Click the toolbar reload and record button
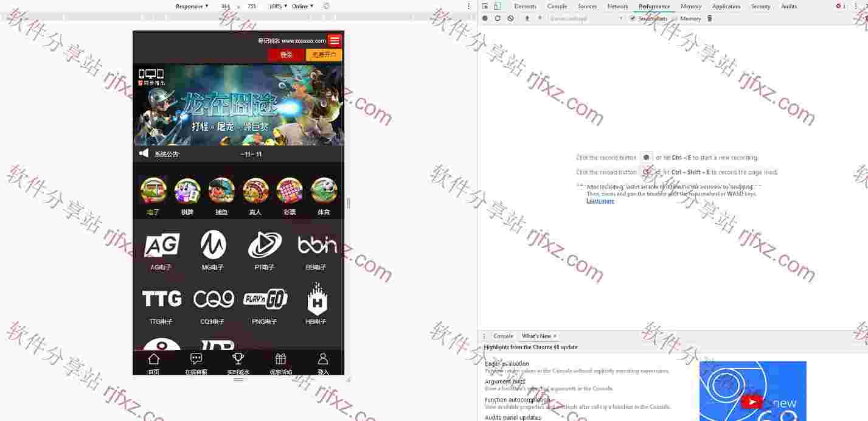The width and height of the screenshot is (868, 421). pos(498,18)
